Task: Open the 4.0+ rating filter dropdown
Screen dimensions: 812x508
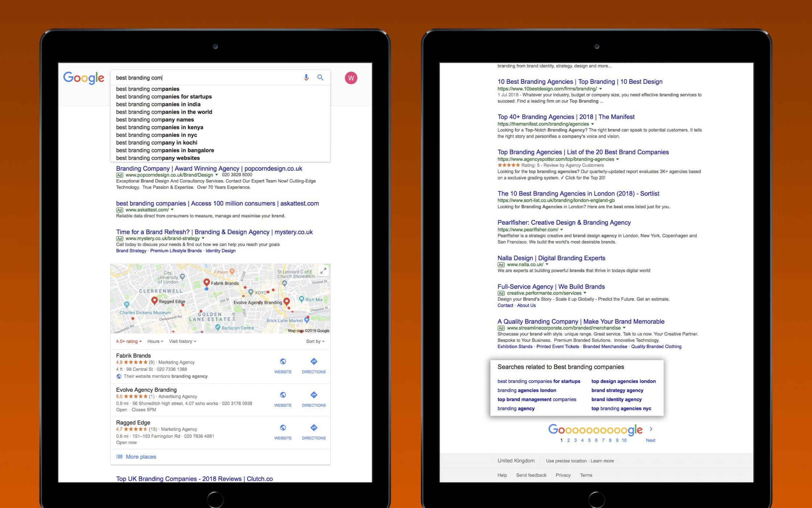Action: [x=129, y=341]
